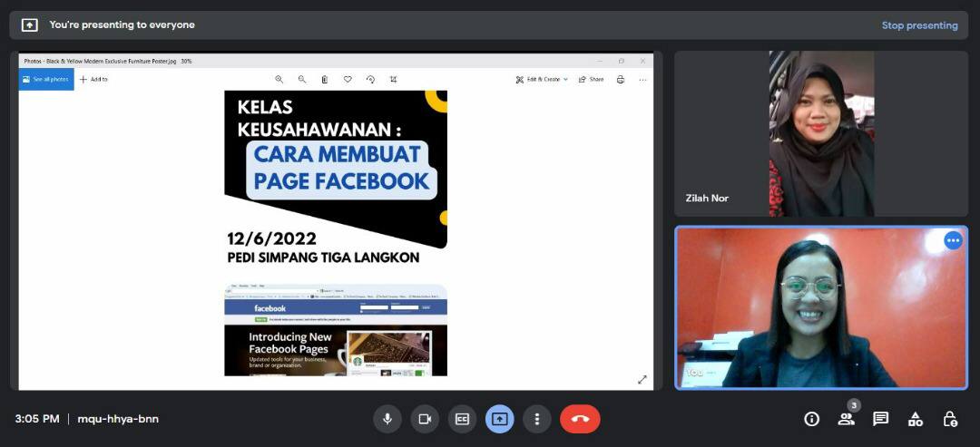Click the 3:05 PM time display

tap(37, 419)
